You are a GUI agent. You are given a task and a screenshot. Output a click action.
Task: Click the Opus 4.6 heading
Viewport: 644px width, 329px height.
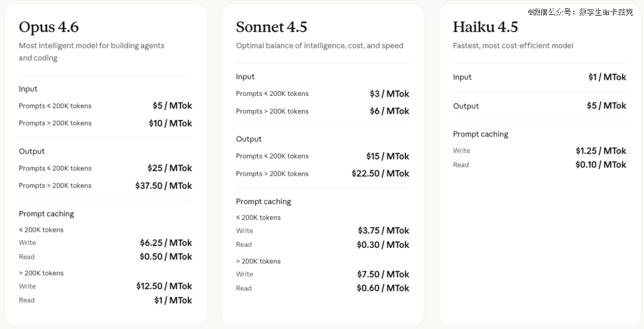[49, 27]
